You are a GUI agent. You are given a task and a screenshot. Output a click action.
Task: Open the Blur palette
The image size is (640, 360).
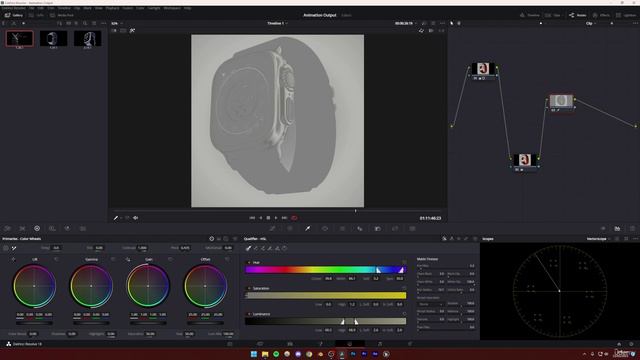click(378, 229)
